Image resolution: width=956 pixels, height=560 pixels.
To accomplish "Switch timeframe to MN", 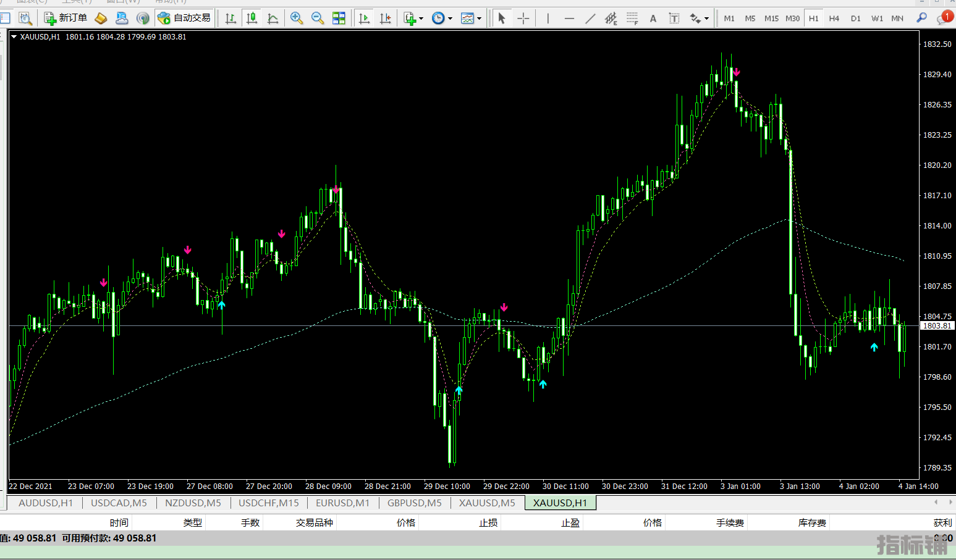I will click(897, 18).
